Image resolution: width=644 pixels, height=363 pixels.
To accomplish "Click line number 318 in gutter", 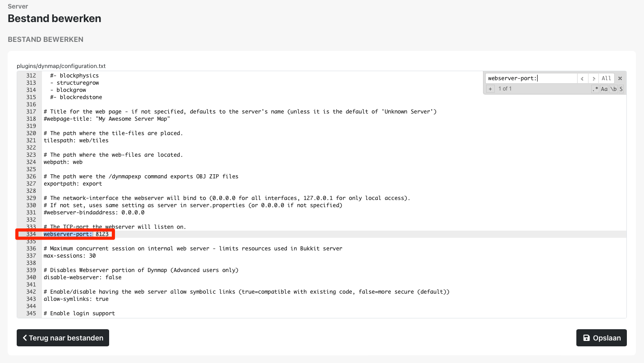I will pos(31,119).
